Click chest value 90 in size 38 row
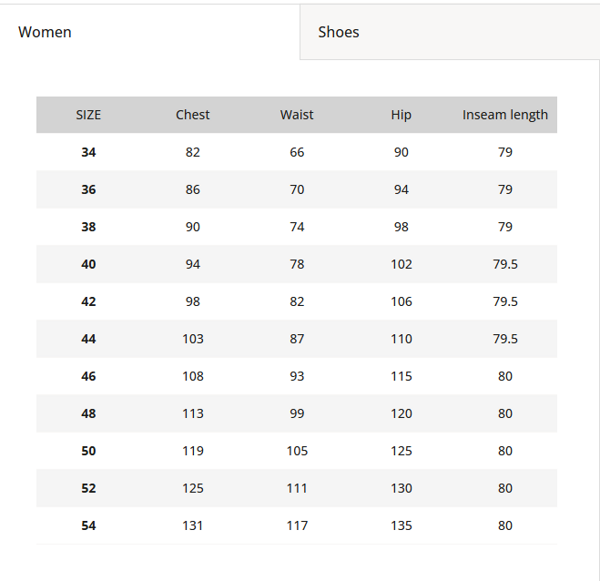600x581 pixels. pos(192,227)
